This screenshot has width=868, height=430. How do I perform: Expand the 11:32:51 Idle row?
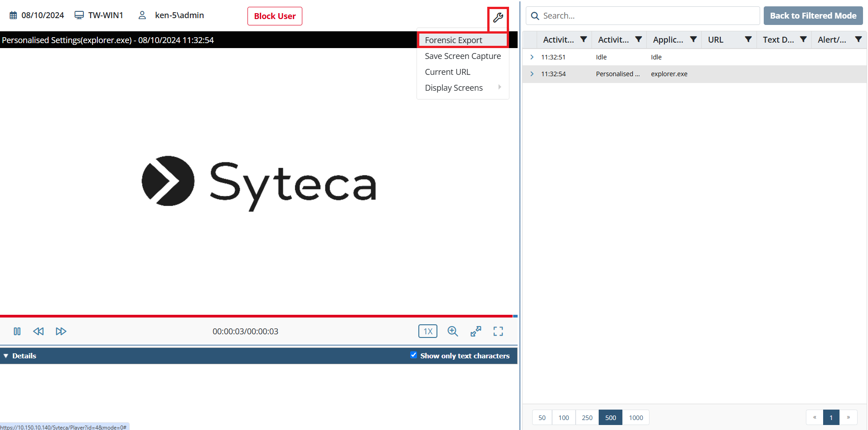click(532, 57)
